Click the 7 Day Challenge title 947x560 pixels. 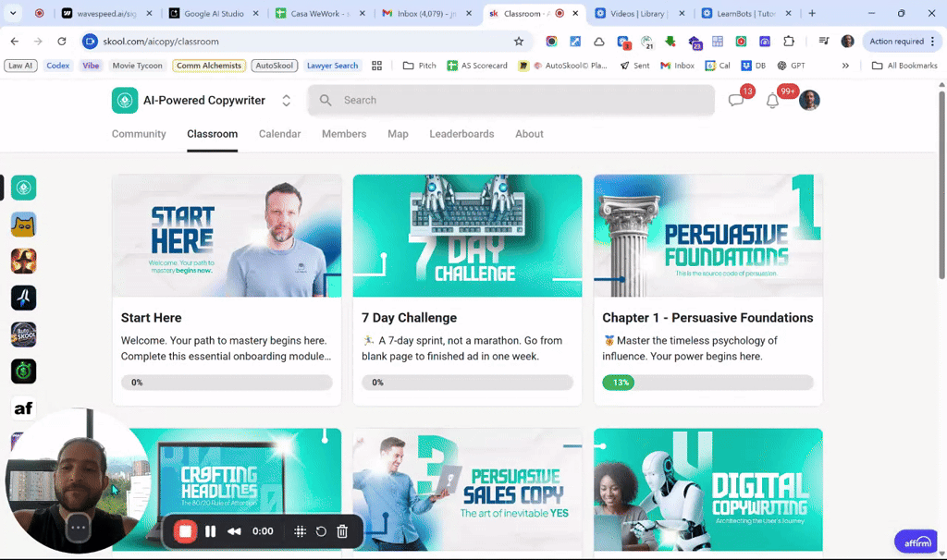[409, 318]
